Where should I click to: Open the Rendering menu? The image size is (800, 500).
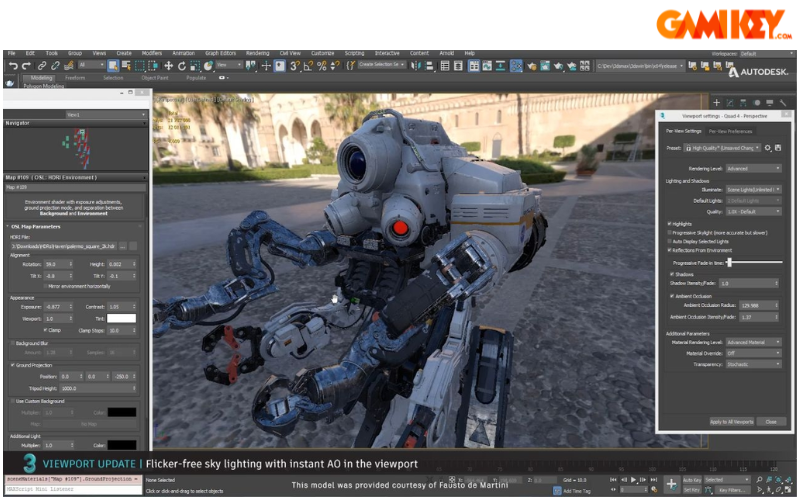[x=258, y=53]
